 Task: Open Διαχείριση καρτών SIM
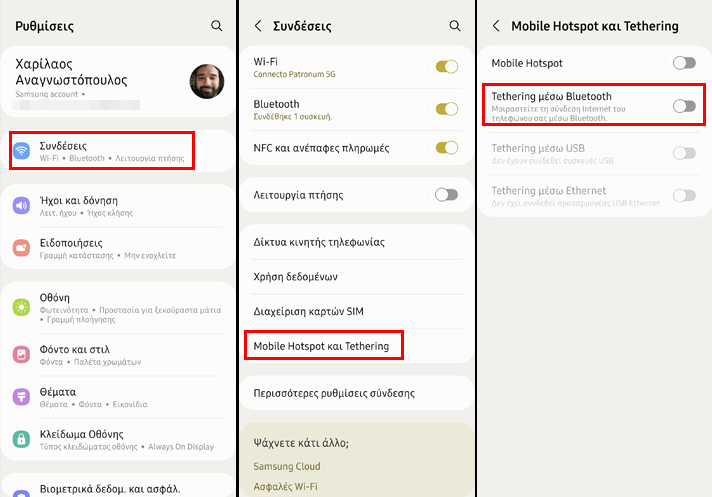click(356, 311)
